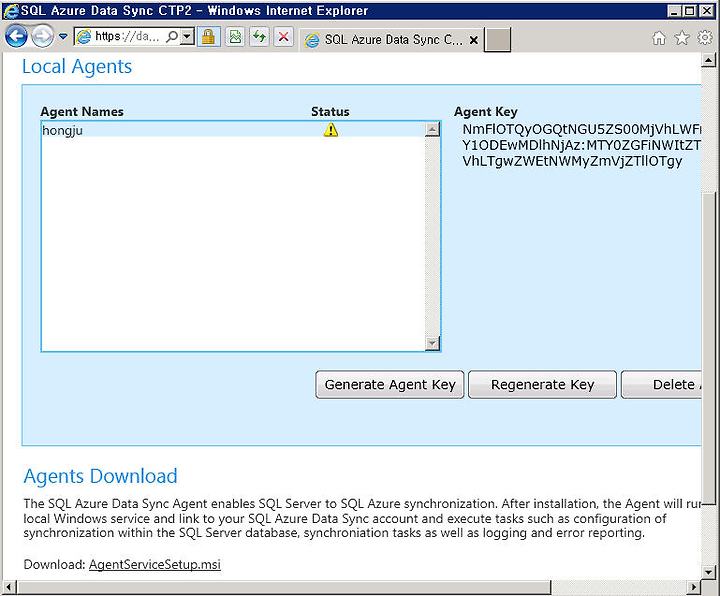This screenshot has height=596, width=720.
Task: Close the SQL Azure Data Sync tab
Action: (x=474, y=40)
